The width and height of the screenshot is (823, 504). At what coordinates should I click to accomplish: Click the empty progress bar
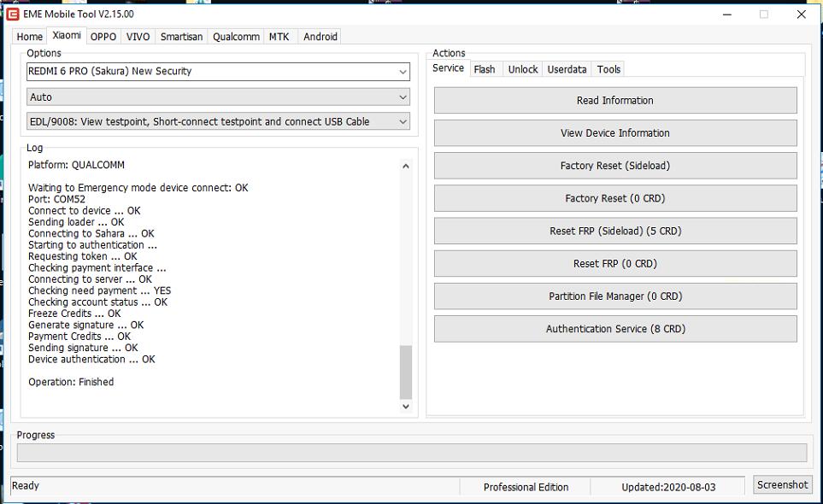click(412, 453)
